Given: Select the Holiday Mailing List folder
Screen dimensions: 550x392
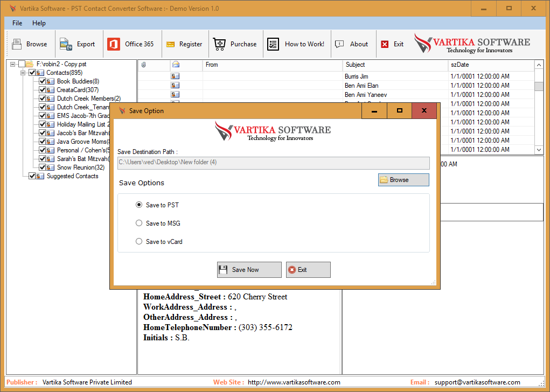Looking at the screenshot, I should (83, 124).
